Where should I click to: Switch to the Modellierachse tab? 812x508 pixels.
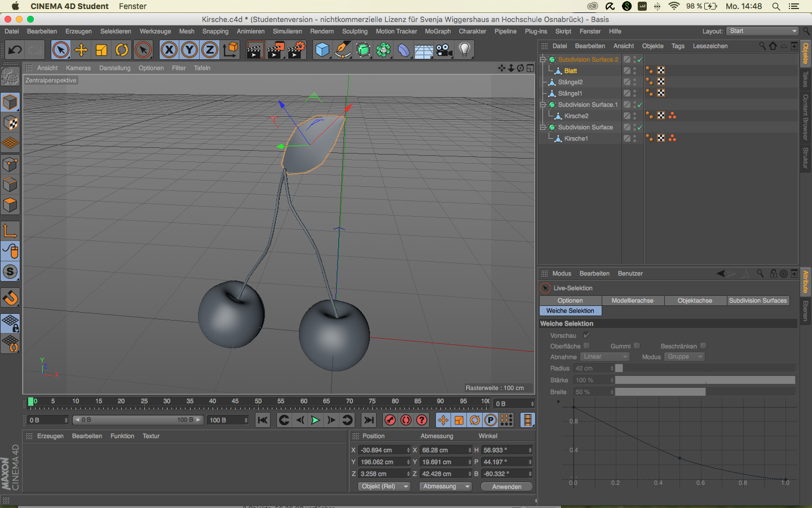click(633, 301)
